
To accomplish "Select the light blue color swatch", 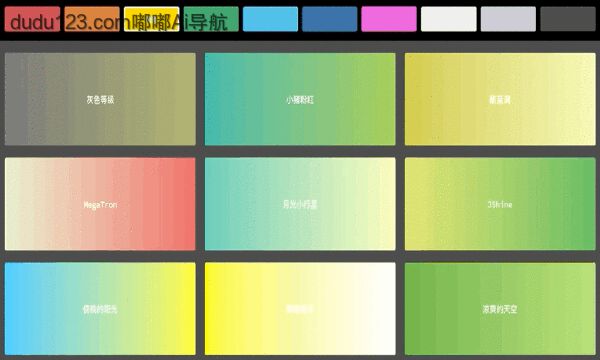I will (270, 19).
